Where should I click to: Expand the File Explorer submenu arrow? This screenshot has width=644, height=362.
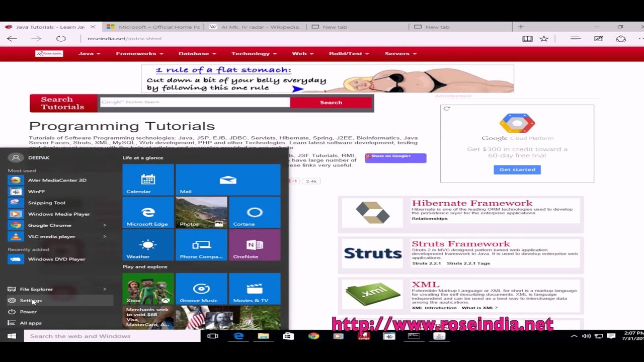click(105, 289)
